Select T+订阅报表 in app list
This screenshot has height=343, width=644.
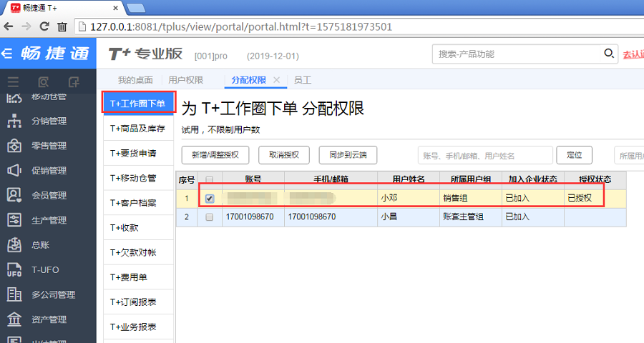click(138, 302)
